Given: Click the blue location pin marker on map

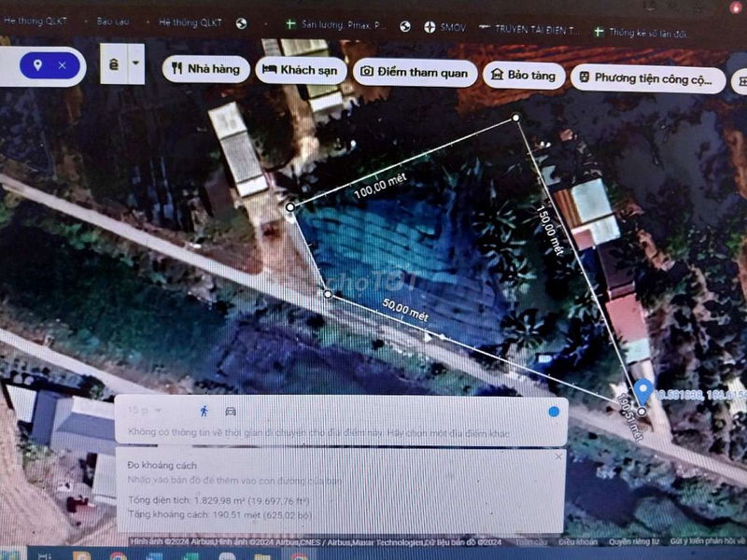Looking at the screenshot, I should coord(642,391).
